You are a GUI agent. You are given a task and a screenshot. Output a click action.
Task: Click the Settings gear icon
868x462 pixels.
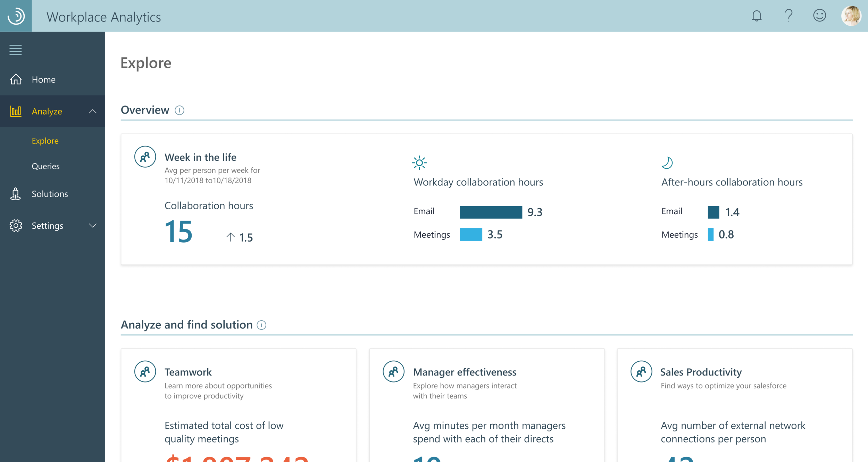pos(16,226)
